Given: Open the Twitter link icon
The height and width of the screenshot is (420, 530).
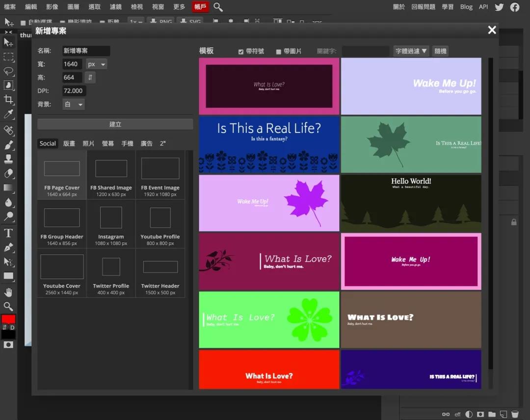Looking at the screenshot, I should 499,7.
